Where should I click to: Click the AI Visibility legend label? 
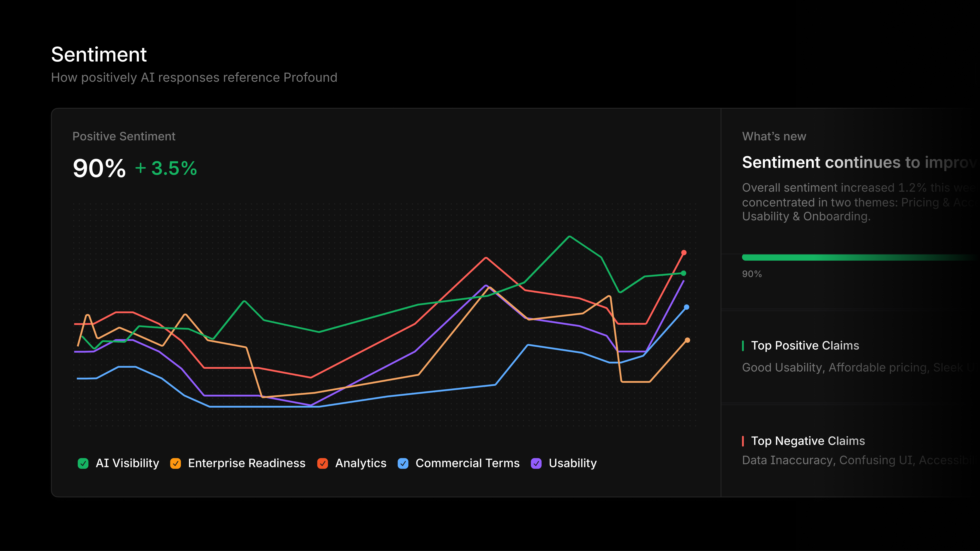tap(127, 463)
